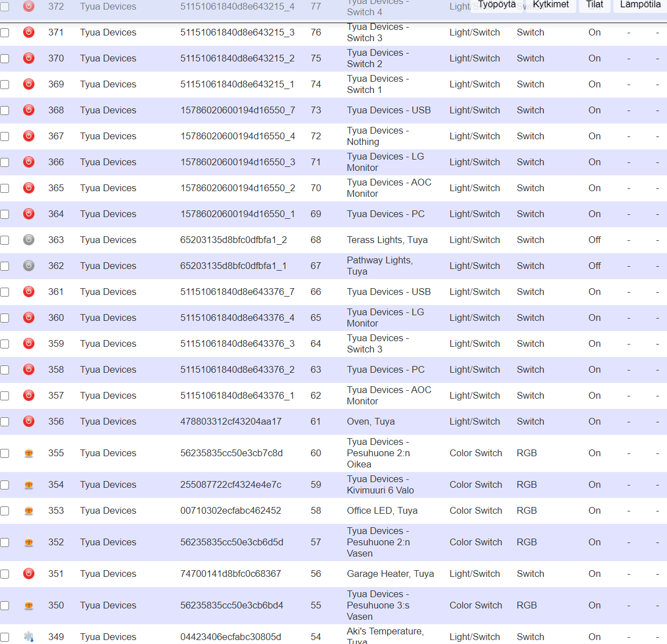
Task: Click the ID 51151061840d8e643215_3
Action: click(238, 32)
